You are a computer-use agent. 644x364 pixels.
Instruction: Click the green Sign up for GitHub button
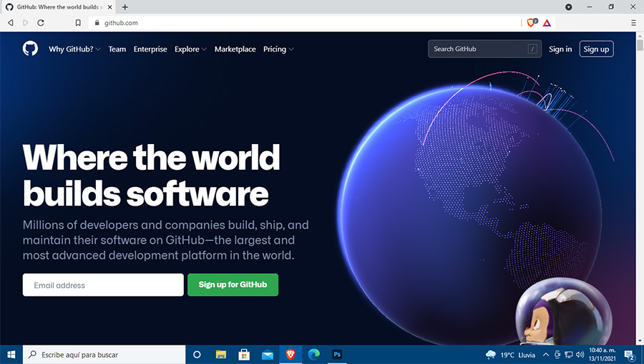(233, 284)
